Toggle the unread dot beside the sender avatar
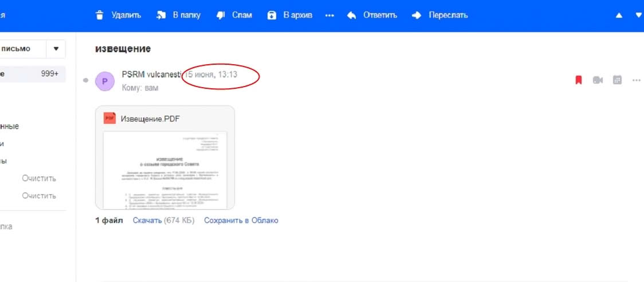 pyautogui.click(x=86, y=80)
